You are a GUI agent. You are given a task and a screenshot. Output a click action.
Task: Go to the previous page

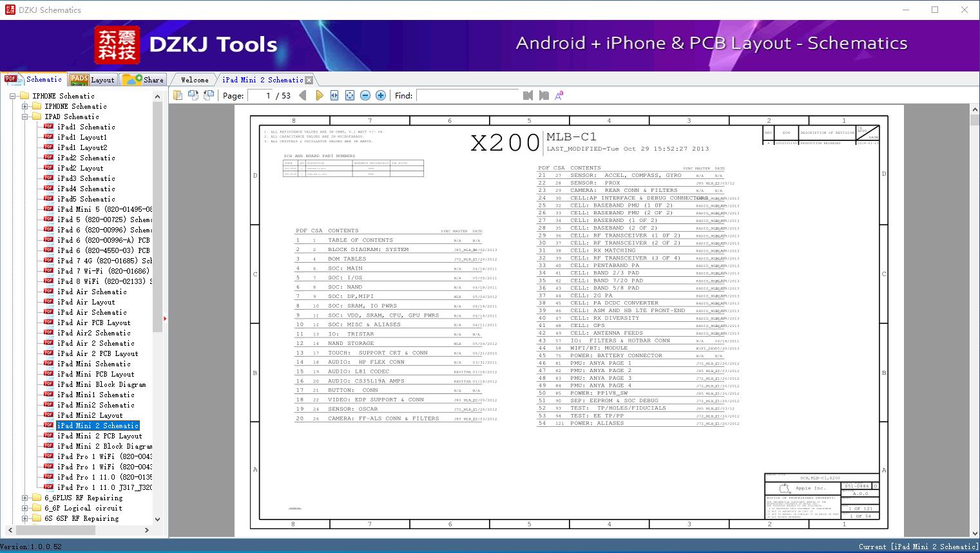(x=303, y=95)
